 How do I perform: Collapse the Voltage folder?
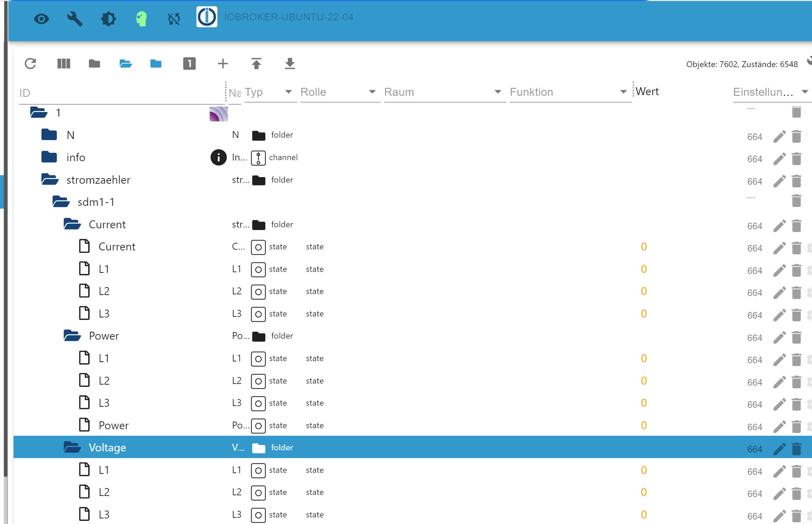point(72,448)
